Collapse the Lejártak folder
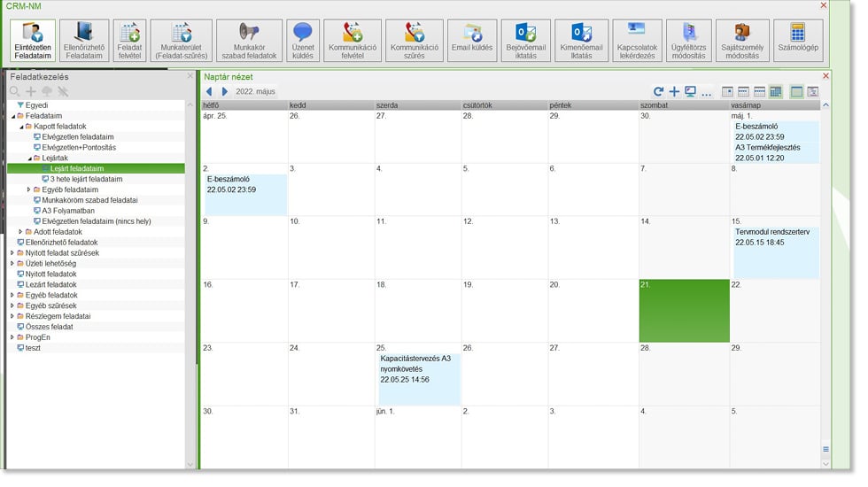This screenshot has height=487, width=868. 29,158
